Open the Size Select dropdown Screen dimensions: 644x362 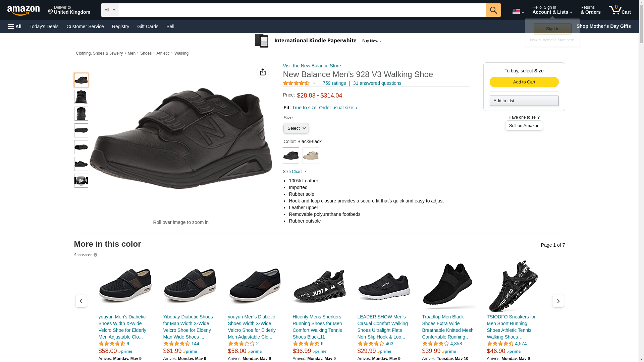tap(296, 128)
